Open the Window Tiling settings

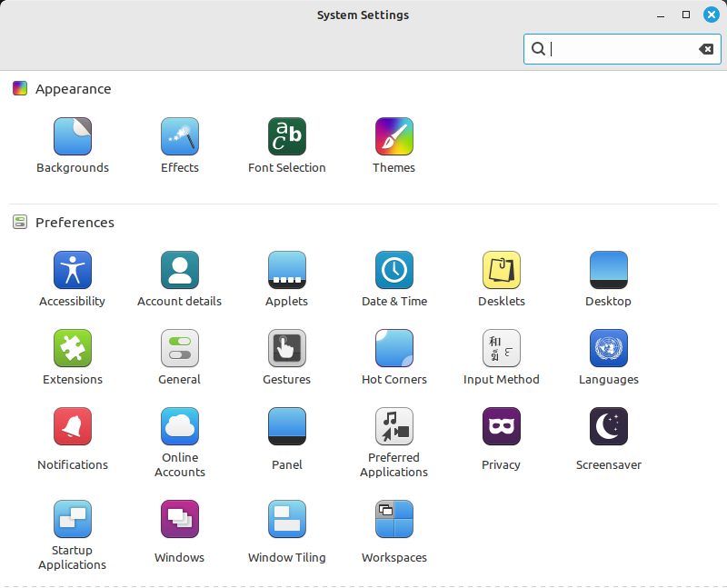point(286,527)
